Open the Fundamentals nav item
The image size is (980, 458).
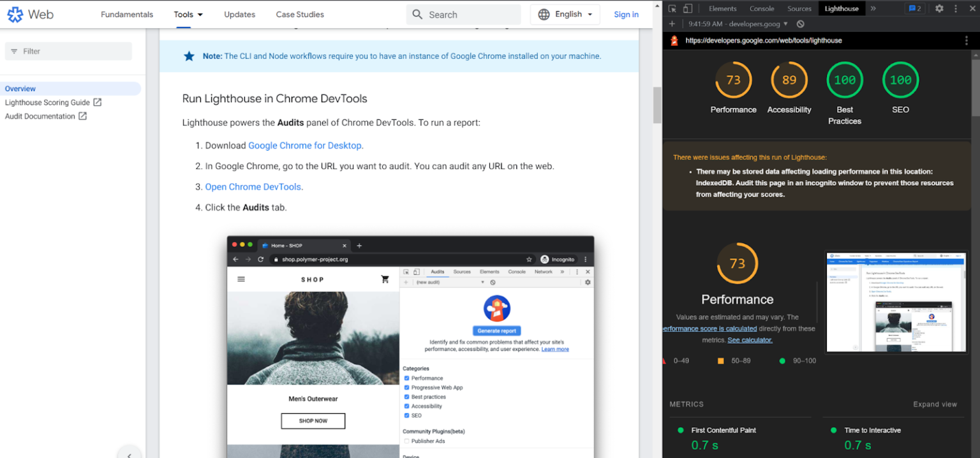tap(127, 14)
